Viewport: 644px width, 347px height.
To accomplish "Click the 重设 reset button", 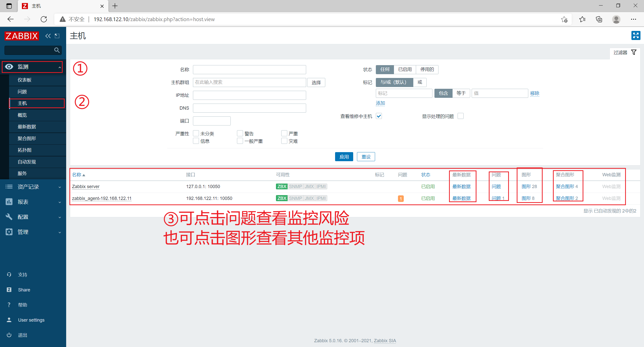I will [366, 157].
